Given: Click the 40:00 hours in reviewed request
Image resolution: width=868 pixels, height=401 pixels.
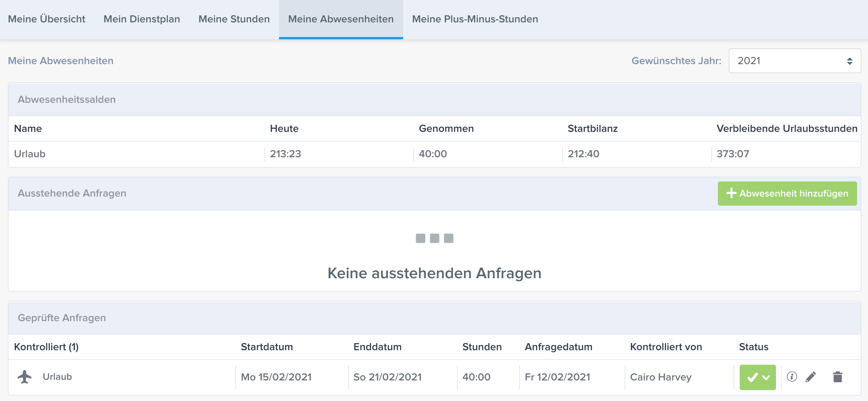Looking at the screenshot, I should pos(476,377).
